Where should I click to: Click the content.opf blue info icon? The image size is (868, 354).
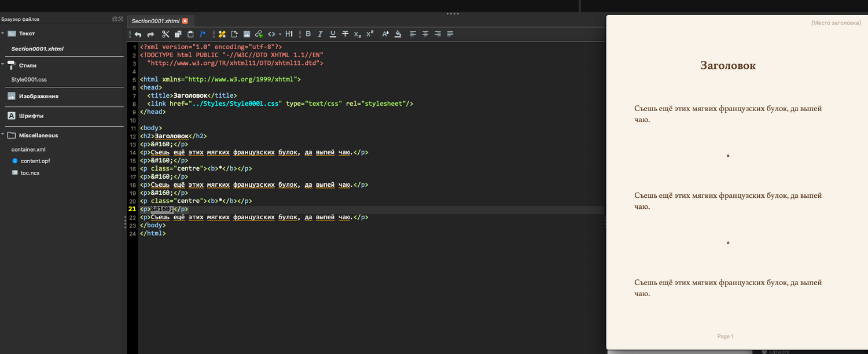click(15, 161)
